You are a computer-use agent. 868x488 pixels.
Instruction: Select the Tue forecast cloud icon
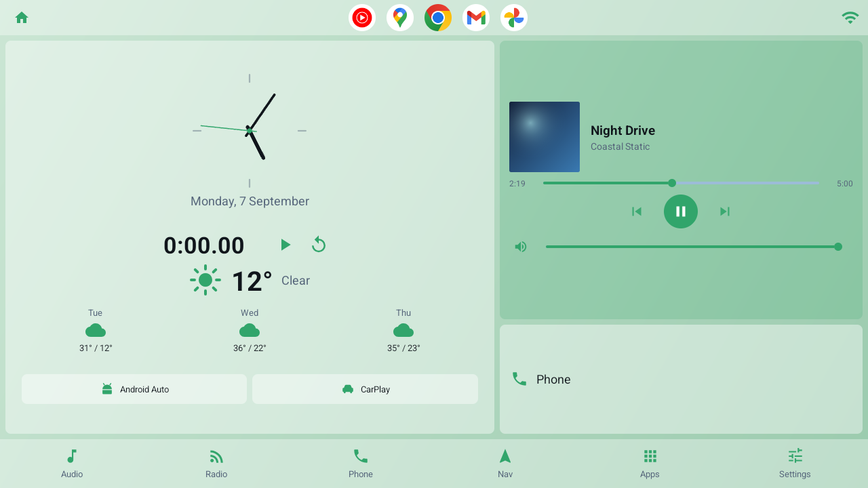(x=96, y=330)
